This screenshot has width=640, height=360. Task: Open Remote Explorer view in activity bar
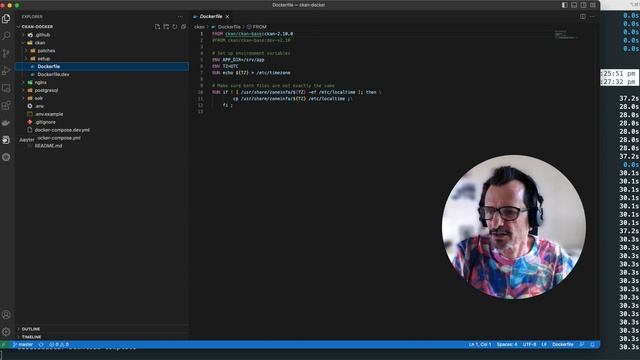tap(6, 88)
